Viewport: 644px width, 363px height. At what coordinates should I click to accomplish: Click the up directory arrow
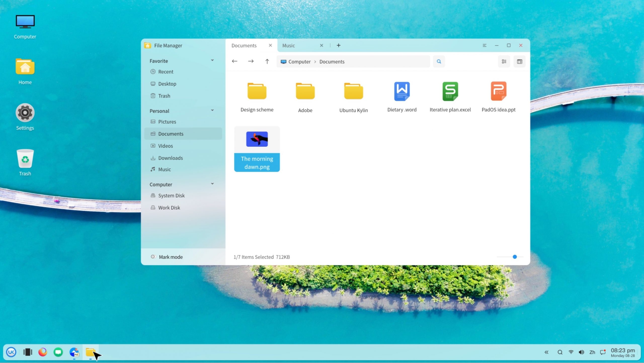tap(267, 61)
